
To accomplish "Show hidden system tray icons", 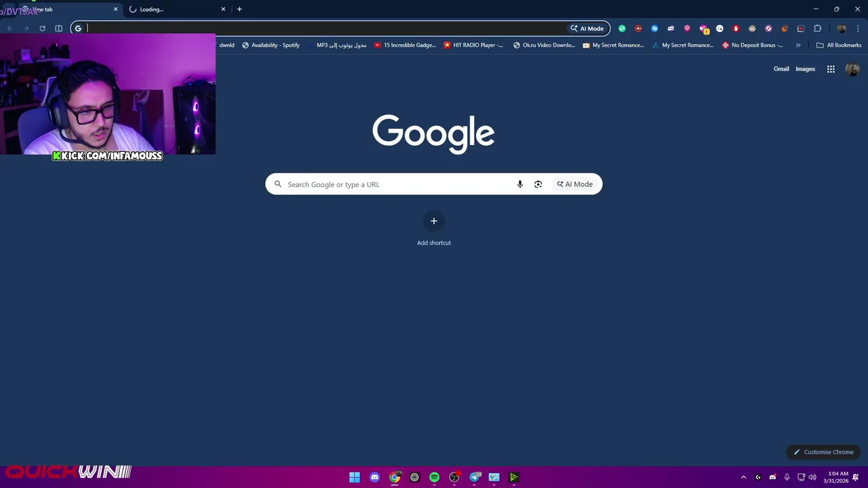I will click(x=743, y=477).
